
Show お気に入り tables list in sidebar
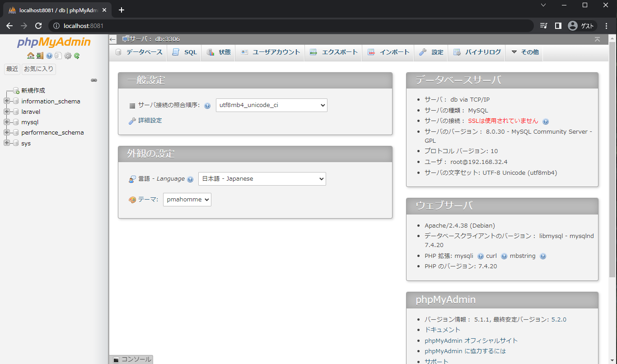(39, 69)
